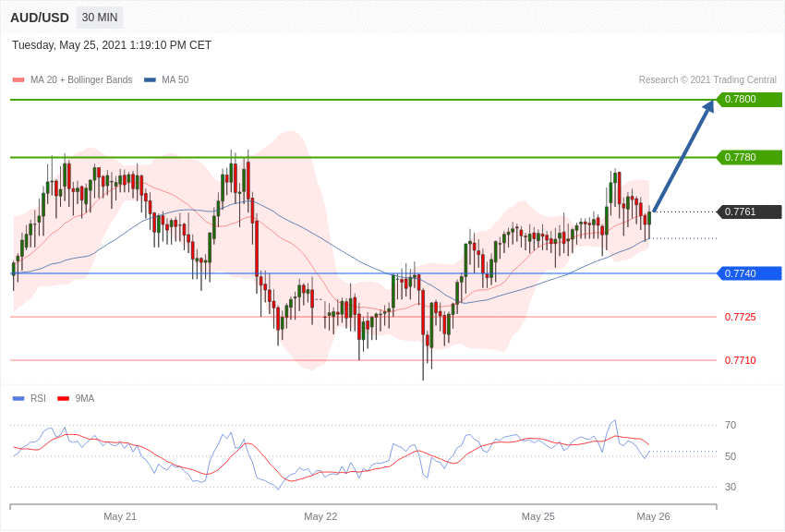Click the May 22 date axis label
This screenshot has width=785, height=532.
click(320, 516)
